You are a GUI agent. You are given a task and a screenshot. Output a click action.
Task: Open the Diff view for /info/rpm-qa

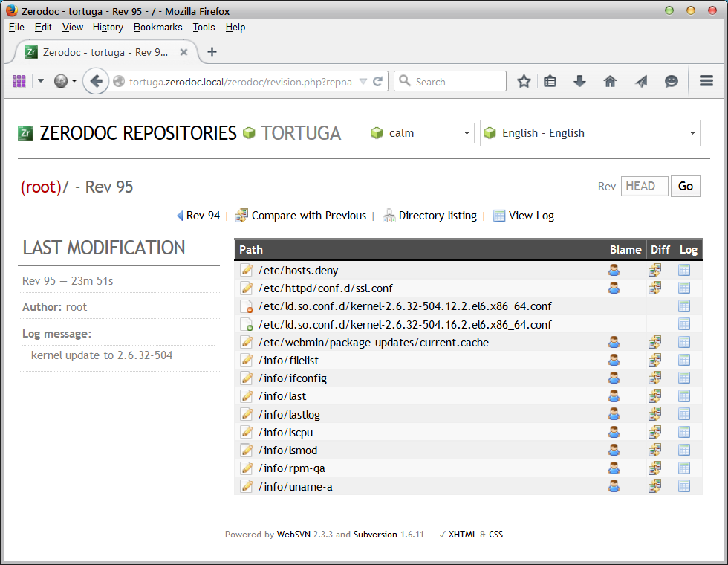tap(654, 468)
